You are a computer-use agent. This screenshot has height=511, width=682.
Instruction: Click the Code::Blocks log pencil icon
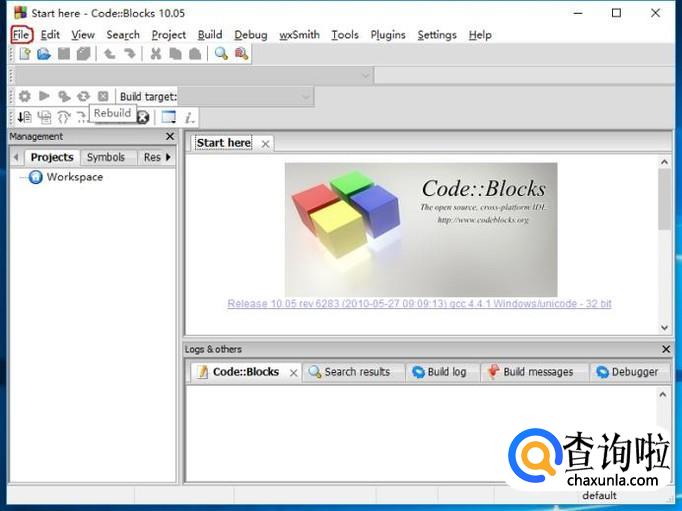(x=202, y=372)
